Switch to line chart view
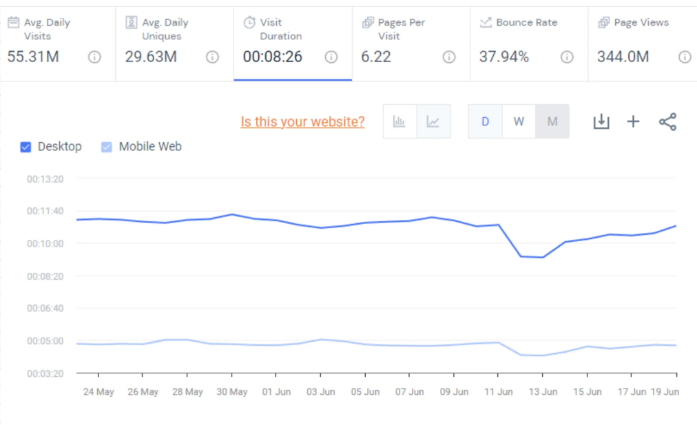Screen dimensions: 697x425 click(x=433, y=122)
